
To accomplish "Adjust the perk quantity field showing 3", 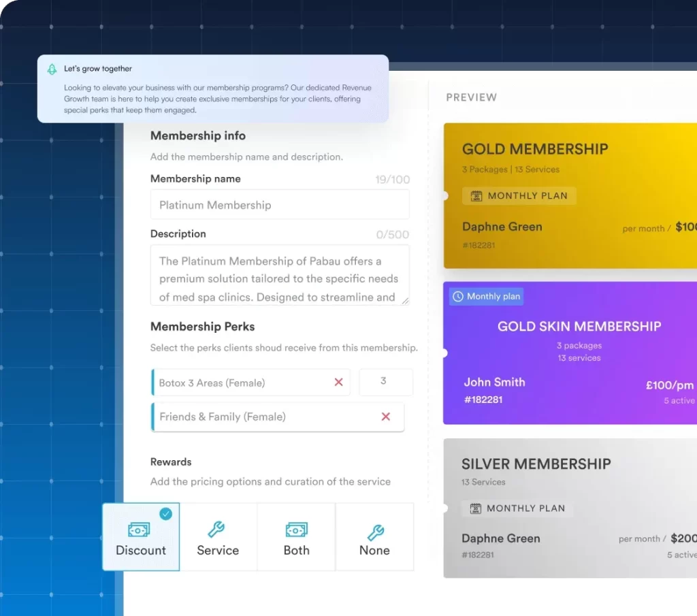I will click(x=386, y=382).
